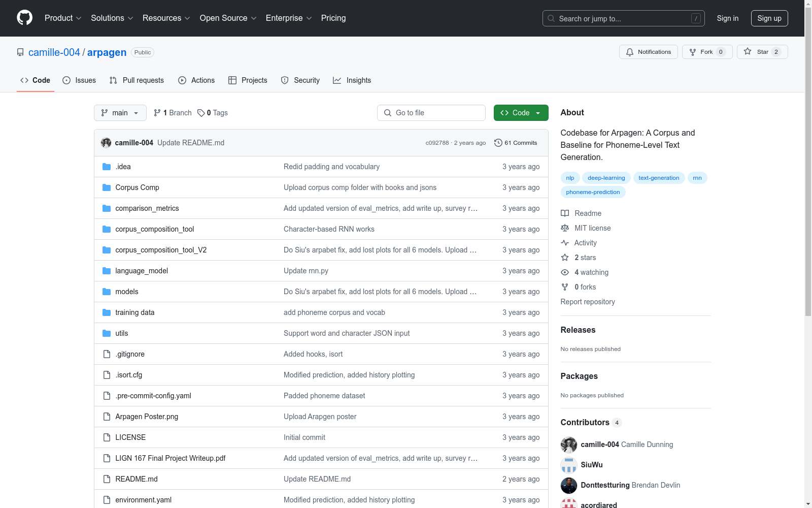Click the folder icon for comparison_metrics

click(107, 208)
